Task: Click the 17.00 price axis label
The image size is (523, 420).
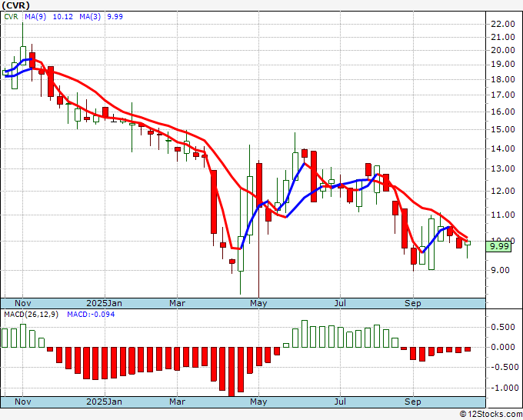Action: click(503, 95)
